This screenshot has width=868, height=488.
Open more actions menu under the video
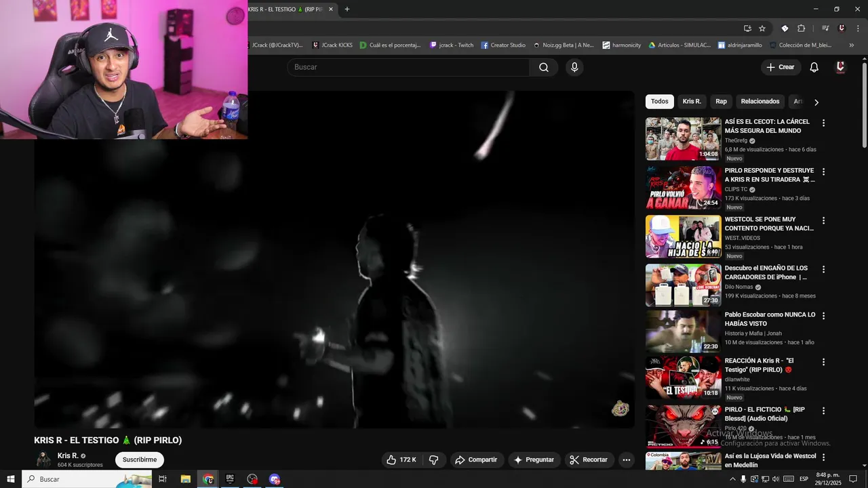[x=627, y=460]
